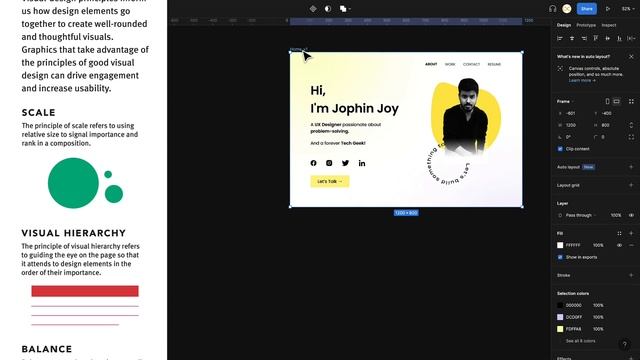This screenshot has width=640, height=360.
Task: Add a Layout grid with plus icon
Action: (631, 185)
